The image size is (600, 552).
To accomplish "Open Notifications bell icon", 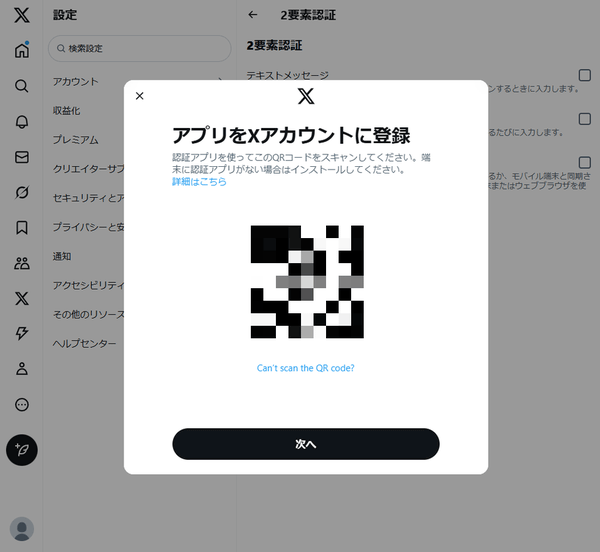I will click(x=22, y=122).
